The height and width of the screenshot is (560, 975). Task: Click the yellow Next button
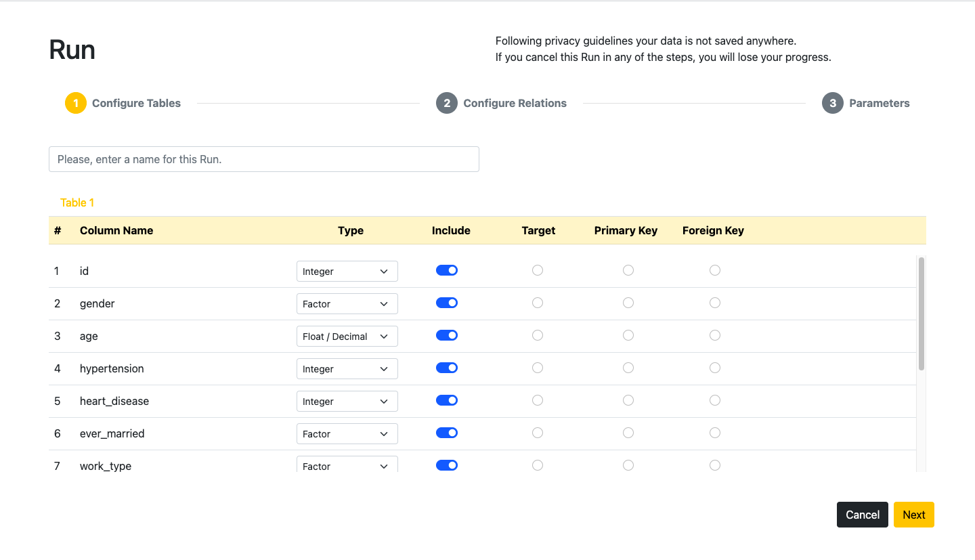point(913,515)
